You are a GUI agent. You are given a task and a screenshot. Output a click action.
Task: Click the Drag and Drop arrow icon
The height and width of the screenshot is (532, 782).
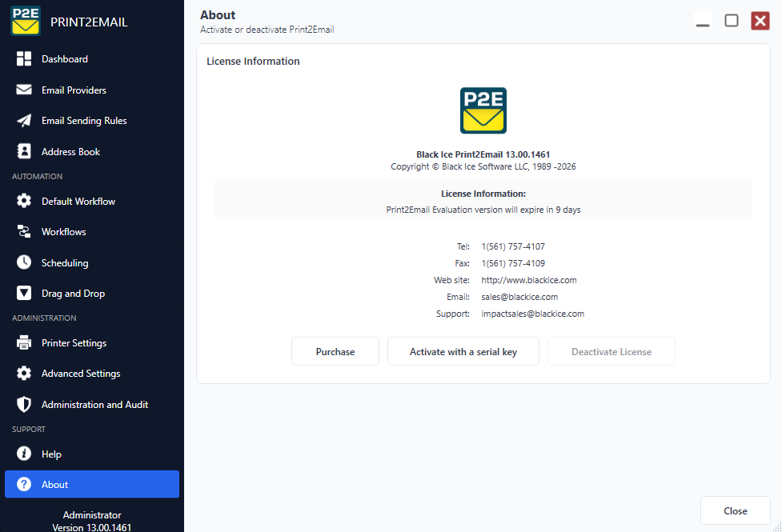tap(24, 293)
